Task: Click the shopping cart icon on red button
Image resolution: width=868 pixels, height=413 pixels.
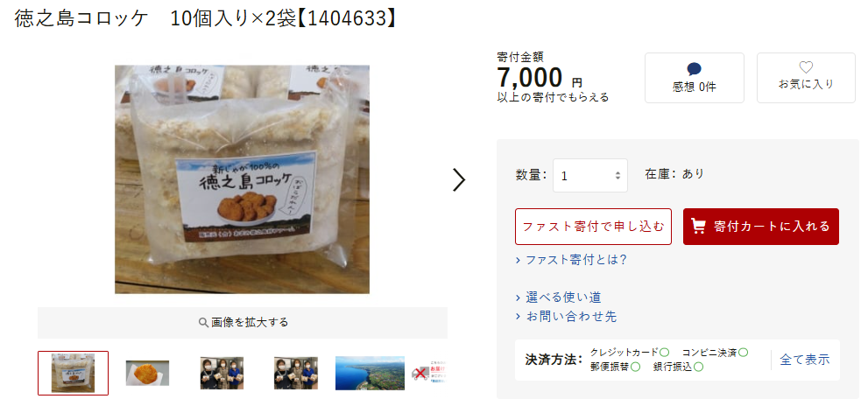Action: coord(699,226)
